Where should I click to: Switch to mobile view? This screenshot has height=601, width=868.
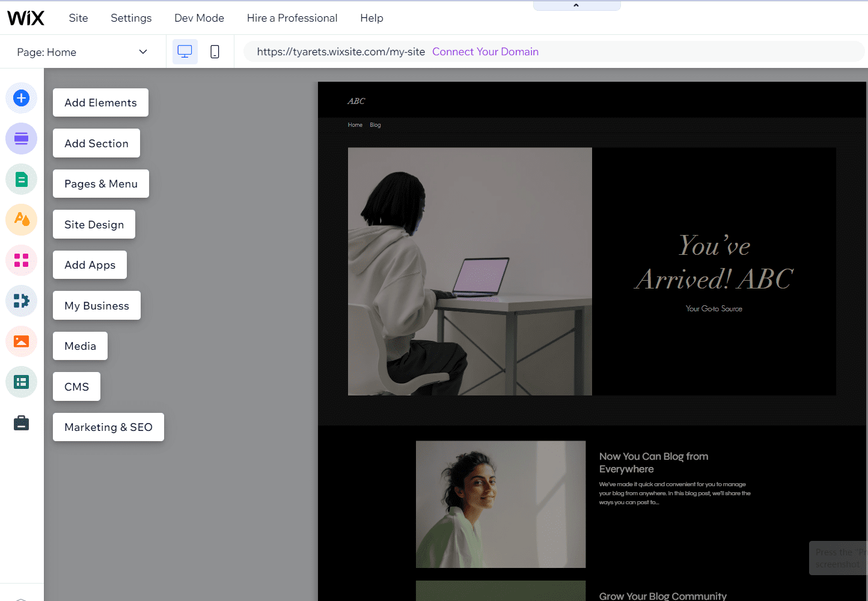pyautogui.click(x=215, y=52)
